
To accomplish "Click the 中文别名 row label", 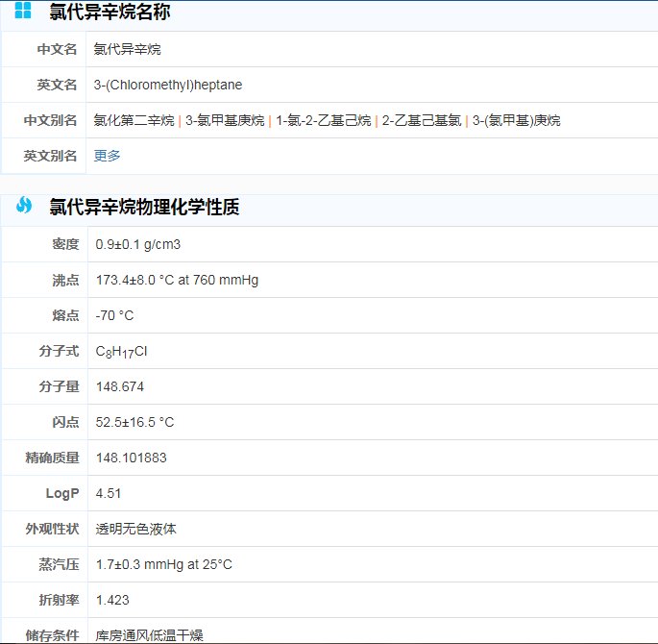I will [50, 120].
